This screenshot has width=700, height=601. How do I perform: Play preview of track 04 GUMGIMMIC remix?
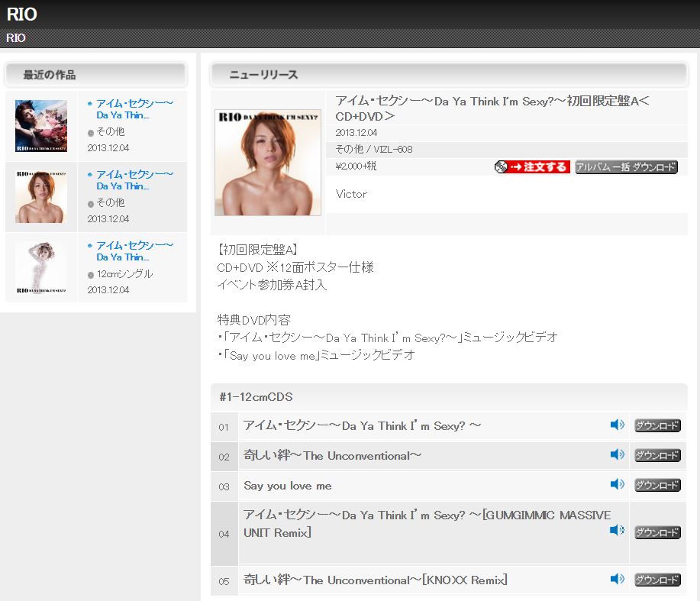617,531
